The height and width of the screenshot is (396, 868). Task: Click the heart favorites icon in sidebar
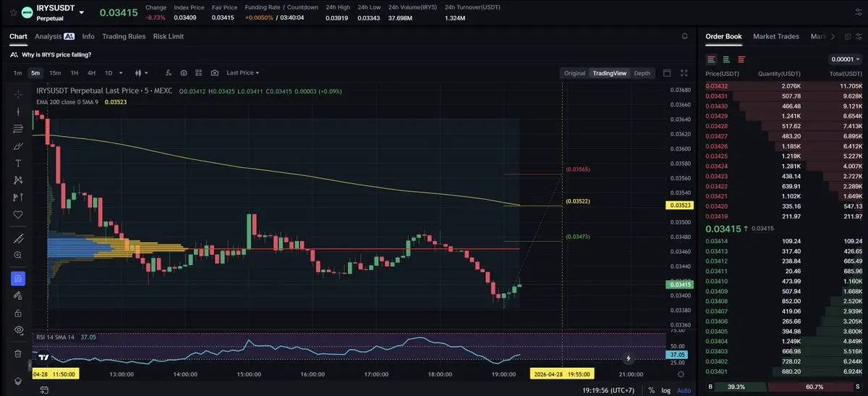18,214
